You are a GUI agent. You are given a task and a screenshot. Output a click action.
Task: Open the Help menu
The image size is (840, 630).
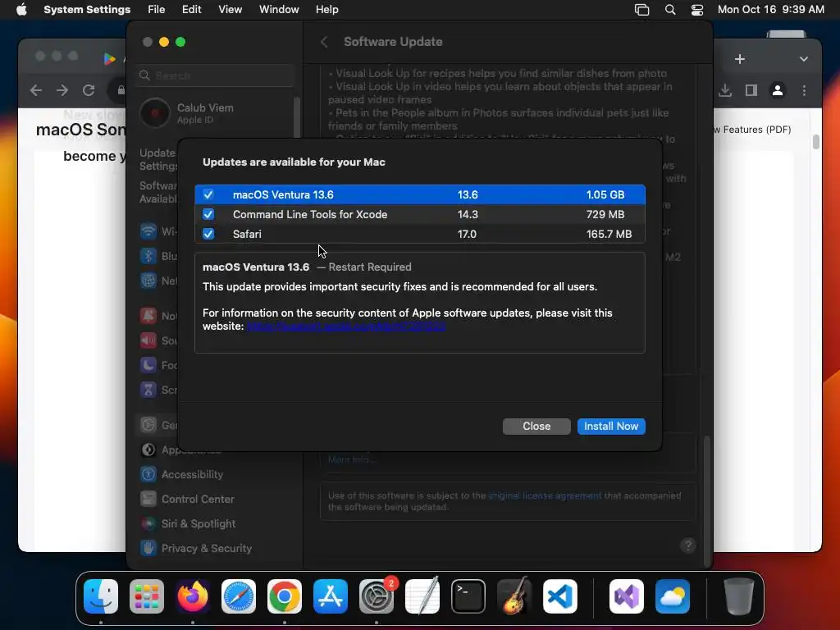coord(326,10)
